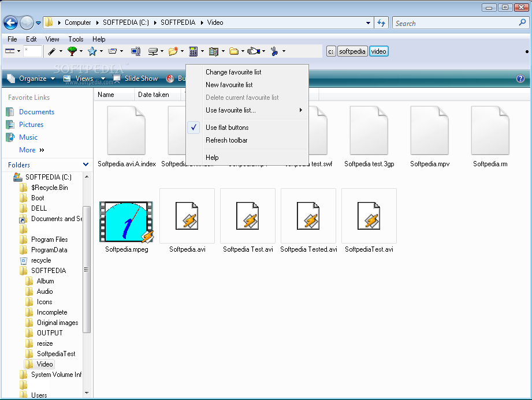Select the Audio folder in tree

tap(45, 291)
